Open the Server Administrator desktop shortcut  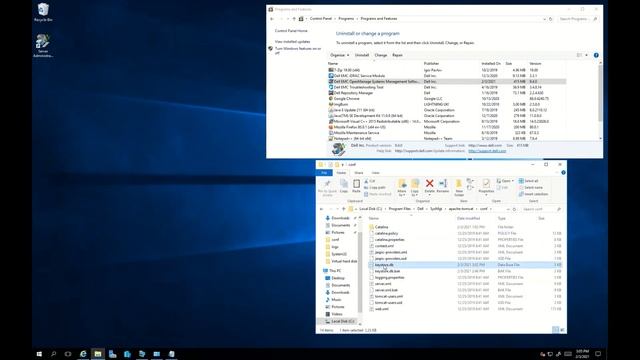43,46
